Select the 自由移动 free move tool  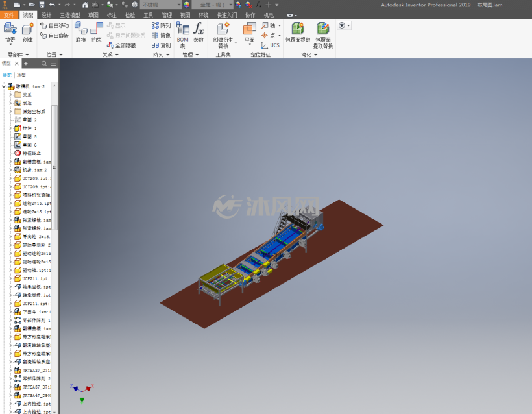tap(54, 25)
